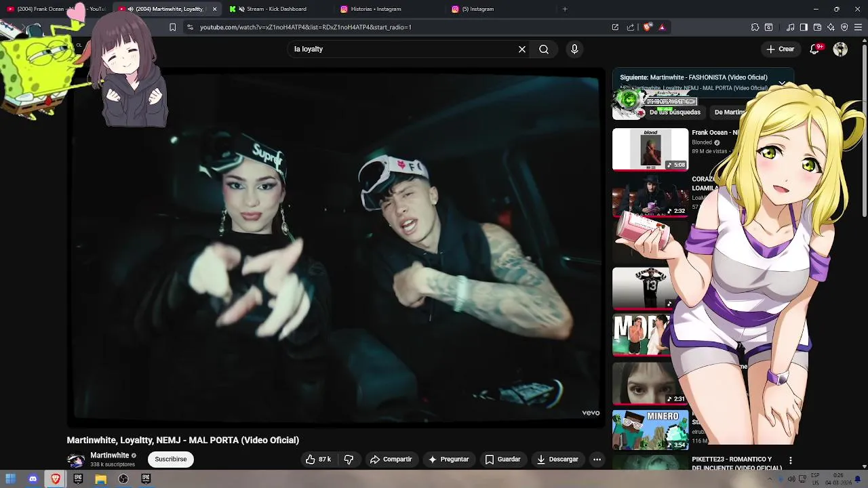868x488 pixels.
Task: Open the PIKETTE23 - ROMANTICO Y DELINCUENTE title
Action: coord(736,464)
